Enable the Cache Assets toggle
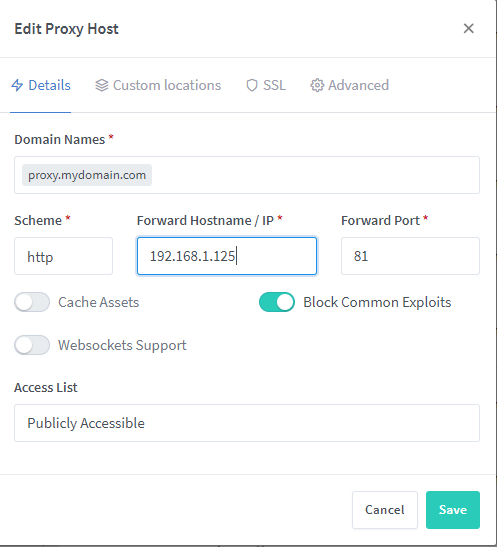Viewport: 497px width, 547px height. pos(32,302)
